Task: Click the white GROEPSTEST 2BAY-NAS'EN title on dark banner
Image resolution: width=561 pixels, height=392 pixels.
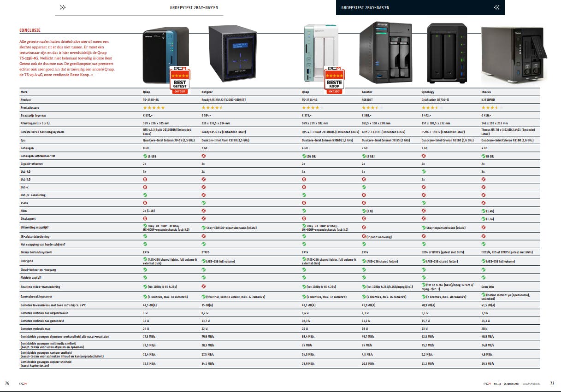Action: [x=365, y=8]
